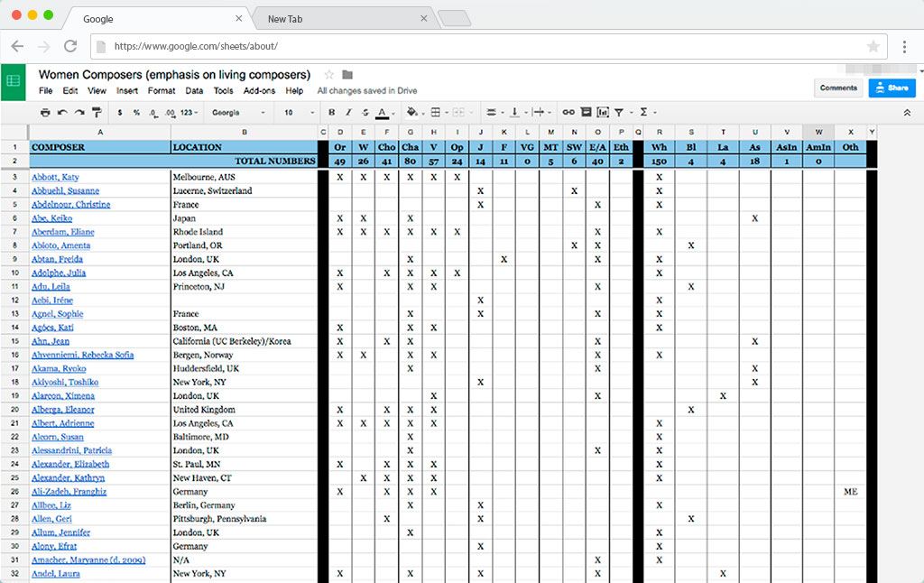This screenshot has width=924, height=583.
Task: Open the Ali-Zadeh, Franghiz composer link
Action: coord(69,492)
